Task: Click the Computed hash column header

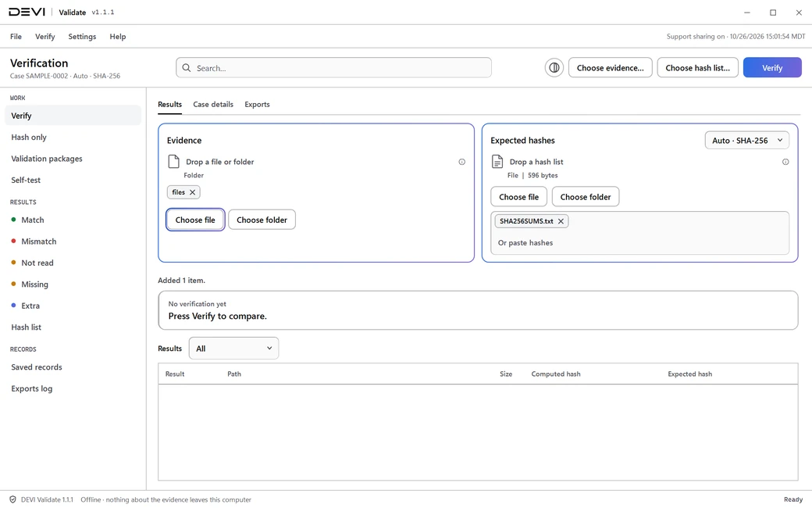Action: pos(556,374)
